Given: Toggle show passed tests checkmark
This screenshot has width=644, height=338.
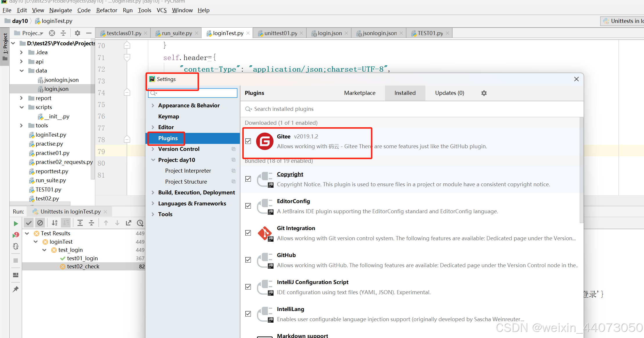Looking at the screenshot, I should [28, 223].
